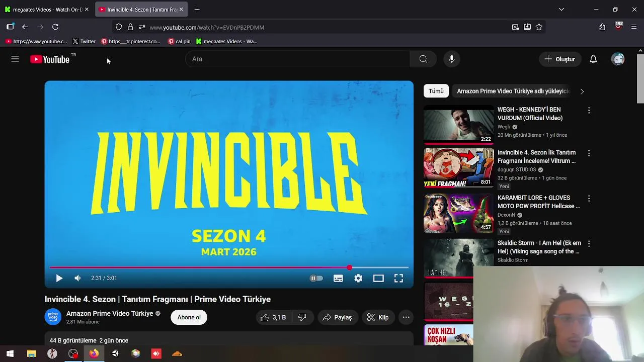Go to the YouTube home logo
Viewport: 644px width, 362px height.
[x=50, y=59]
